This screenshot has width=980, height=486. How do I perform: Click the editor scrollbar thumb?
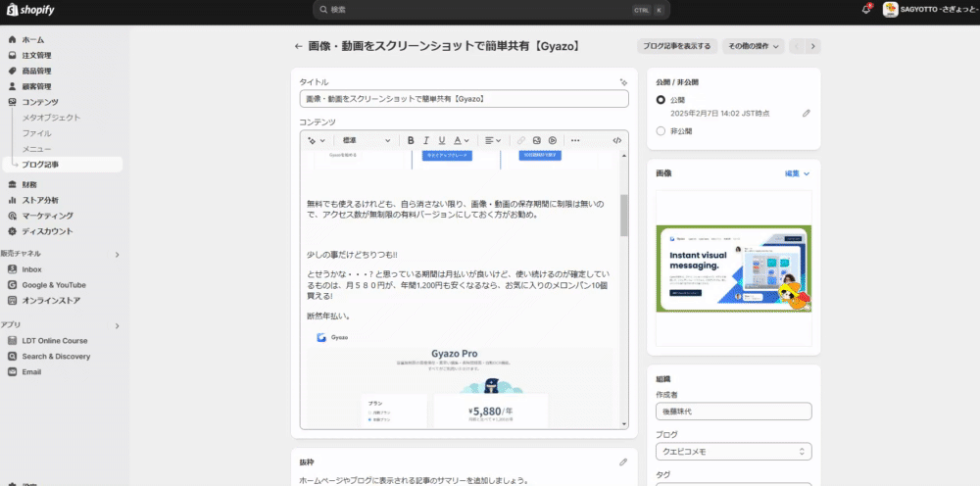point(623,216)
